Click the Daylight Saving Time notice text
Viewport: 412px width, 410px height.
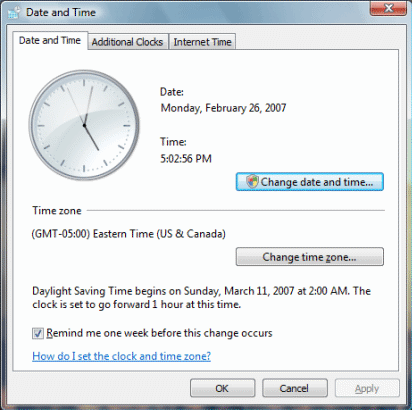tap(201, 298)
